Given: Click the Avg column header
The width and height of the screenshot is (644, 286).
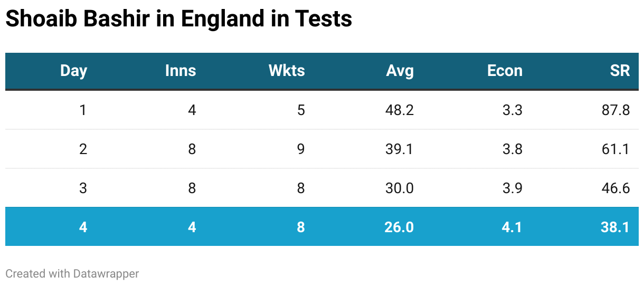Looking at the screenshot, I should coord(400,71).
